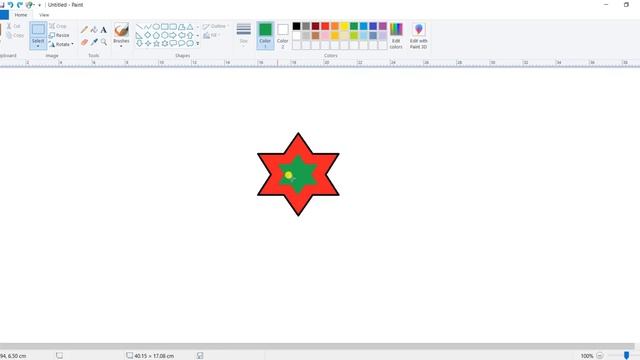Click the horizontal scrollbar at bottom
640x360 pixels.
(317, 346)
